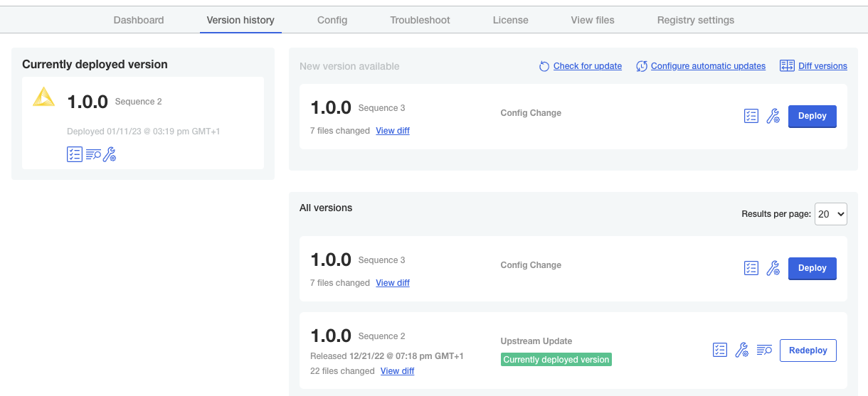This screenshot has width=868, height=396.
Task: Click config wrench icon in New version available row
Action: pyautogui.click(x=773, y=117)
